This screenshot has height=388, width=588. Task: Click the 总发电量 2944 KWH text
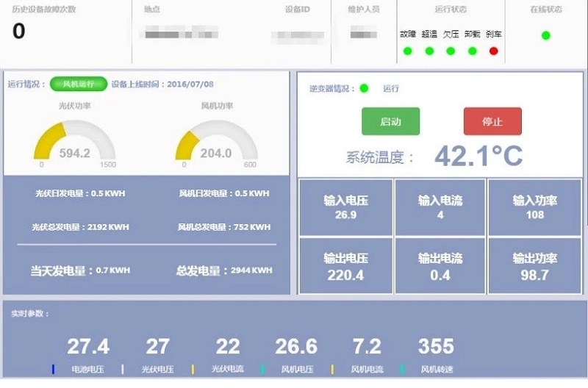224,270
